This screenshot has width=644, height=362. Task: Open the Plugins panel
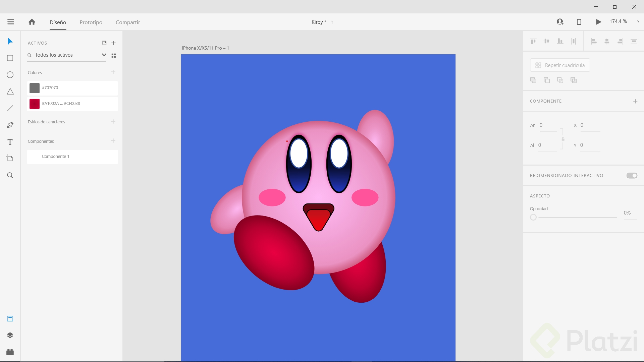[10, 352]
